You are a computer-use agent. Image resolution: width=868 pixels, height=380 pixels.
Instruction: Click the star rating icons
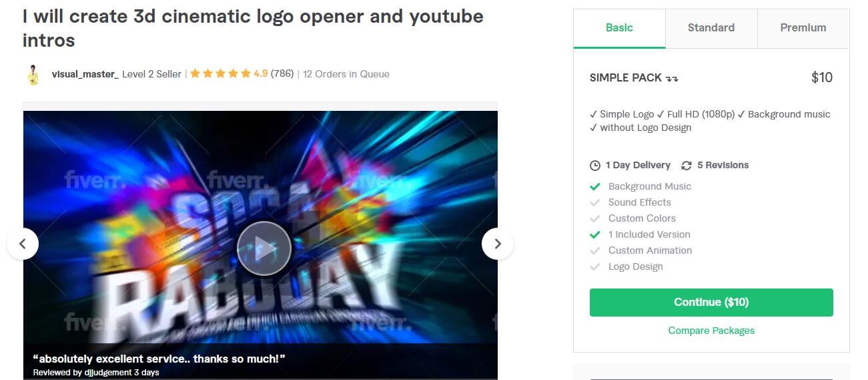[220, 74]
